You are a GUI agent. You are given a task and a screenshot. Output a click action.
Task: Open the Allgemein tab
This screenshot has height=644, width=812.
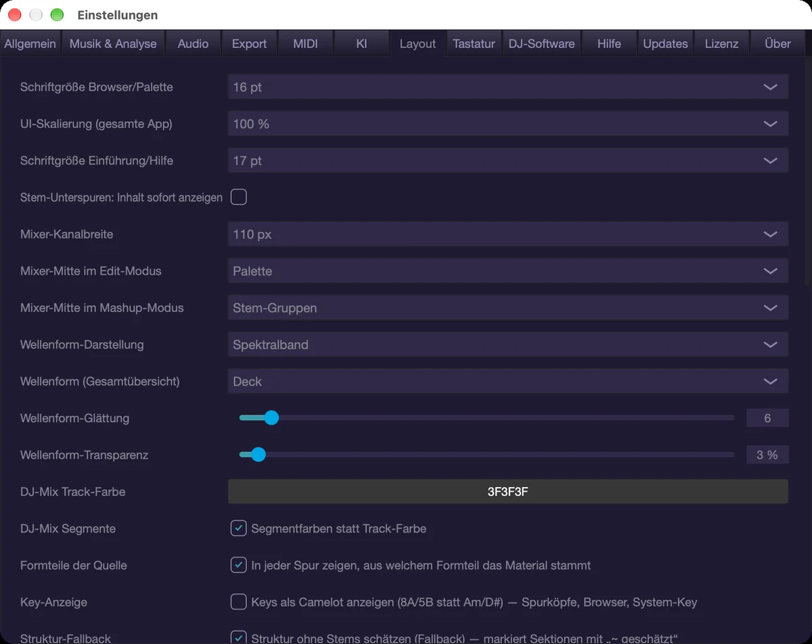click(30, 43)
